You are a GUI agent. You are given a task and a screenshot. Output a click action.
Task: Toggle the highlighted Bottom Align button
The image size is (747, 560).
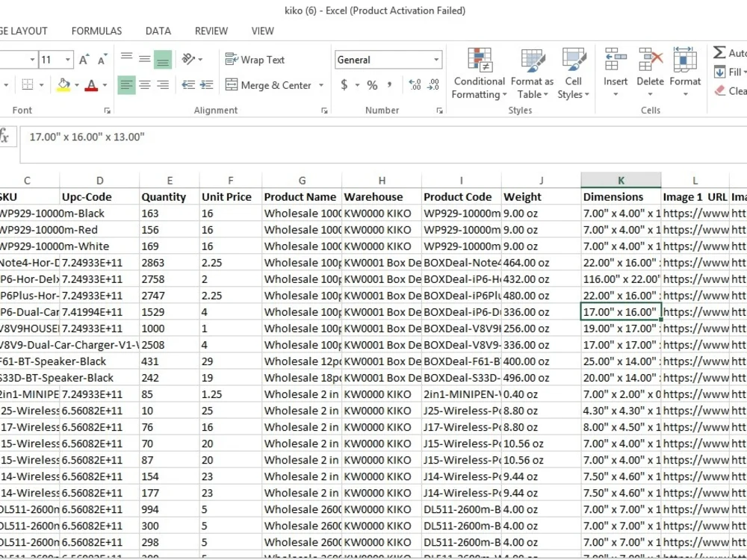pyautogui.click(x=162, y=60)
